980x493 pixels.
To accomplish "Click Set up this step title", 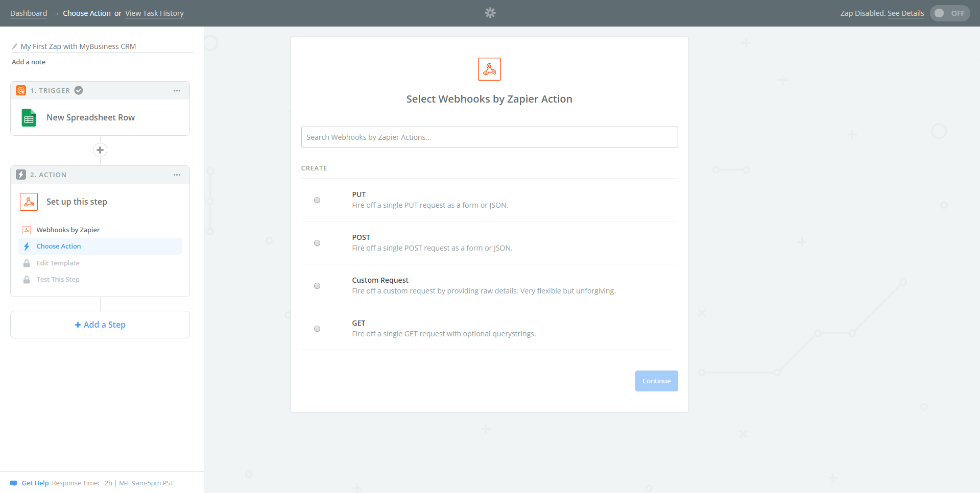I will click(77, 202).
